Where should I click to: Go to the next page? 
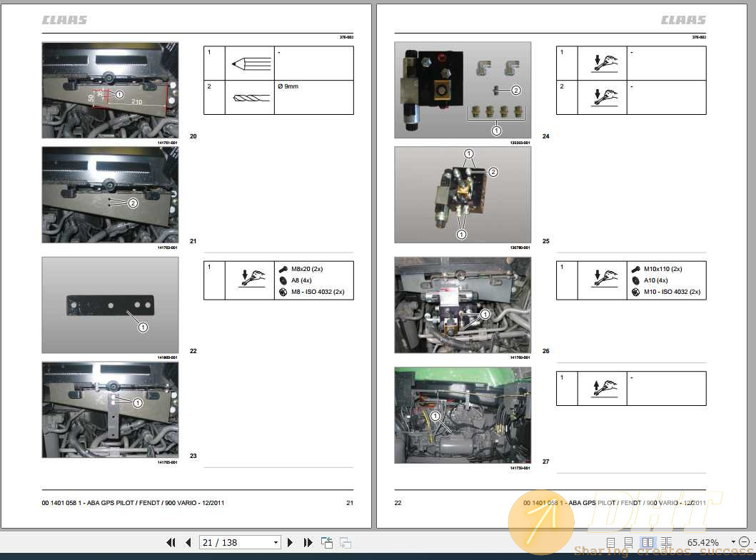pyautogui.click(x=290, y=543)
